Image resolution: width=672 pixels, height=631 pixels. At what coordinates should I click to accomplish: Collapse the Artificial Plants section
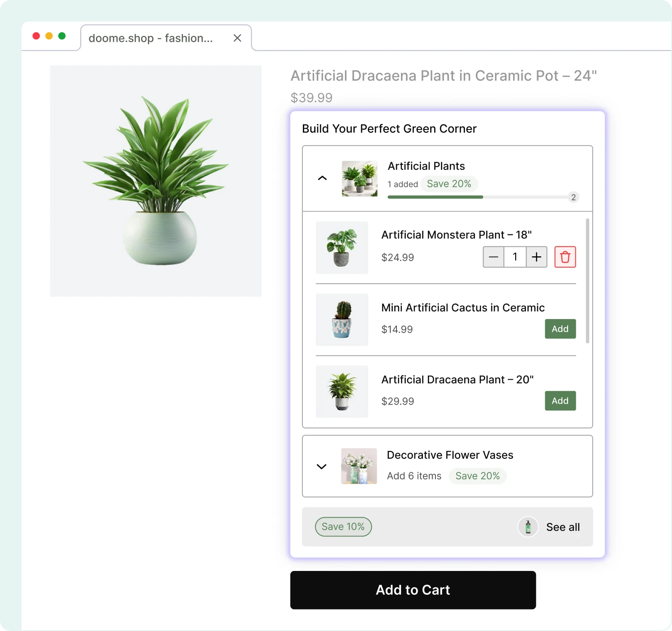tap(322, 178)
